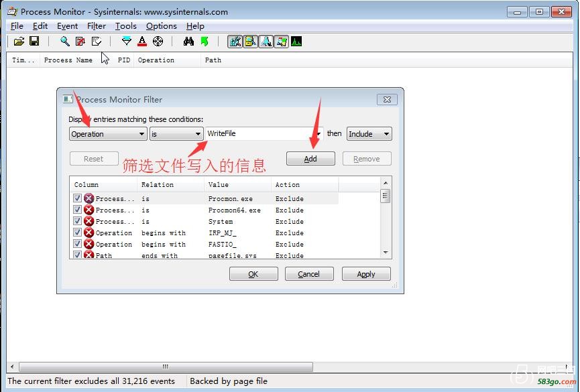This screenshot has height=392, width=580.
Task: Click the Save floppy-disk icon
Action: [x=34, y=41]
